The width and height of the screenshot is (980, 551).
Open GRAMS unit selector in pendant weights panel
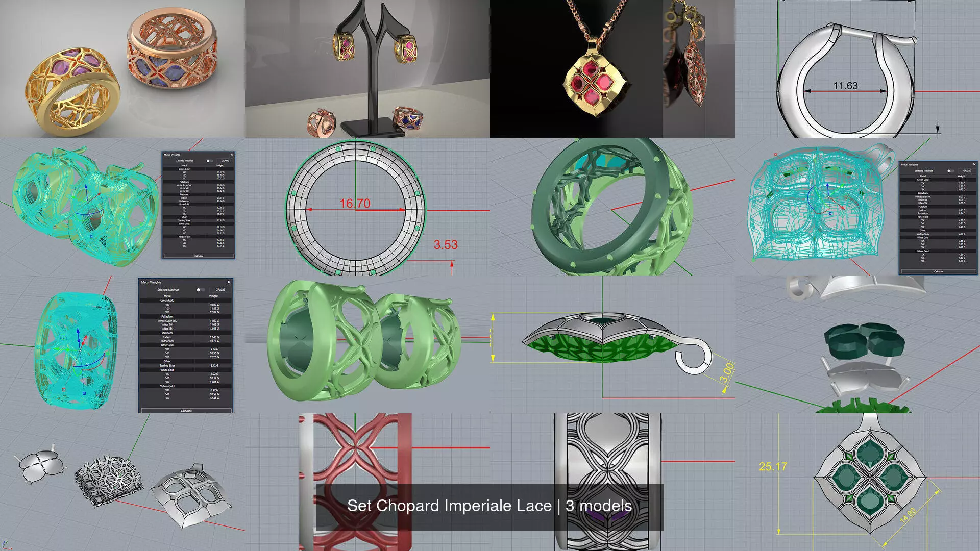coord(967,171)
